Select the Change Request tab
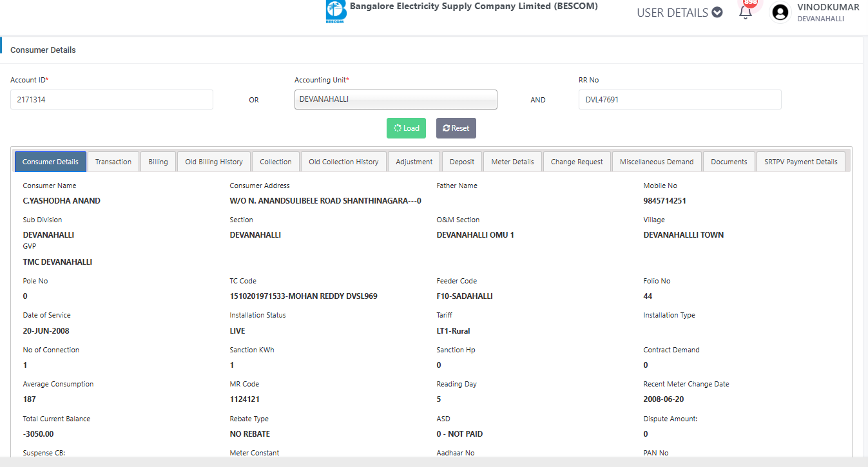 (577, 162)
